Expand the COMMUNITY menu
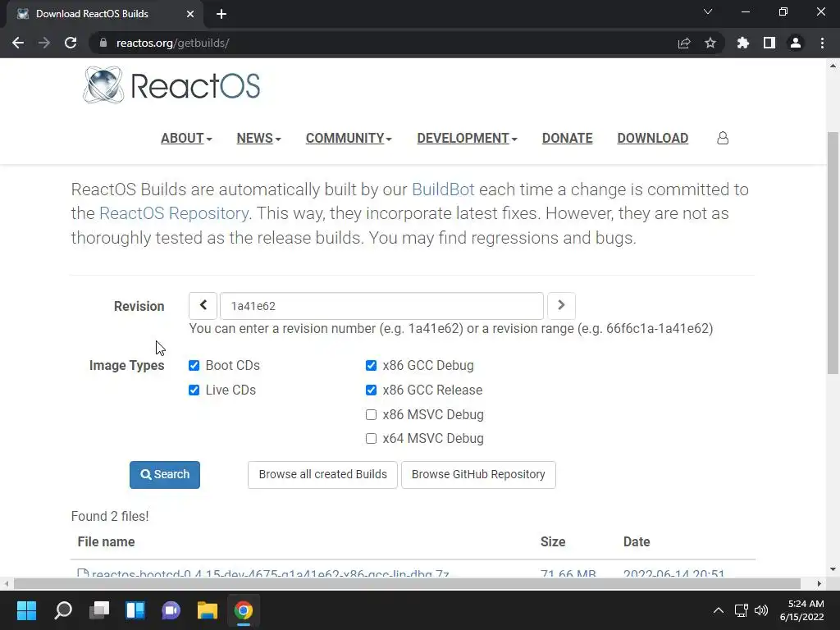Screen dimensions: 840x630 349,138
